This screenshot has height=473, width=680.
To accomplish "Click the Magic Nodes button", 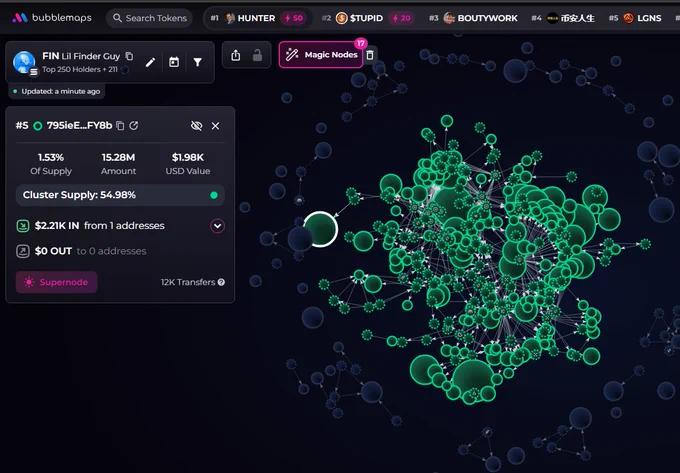I will (x=321, y=55).
